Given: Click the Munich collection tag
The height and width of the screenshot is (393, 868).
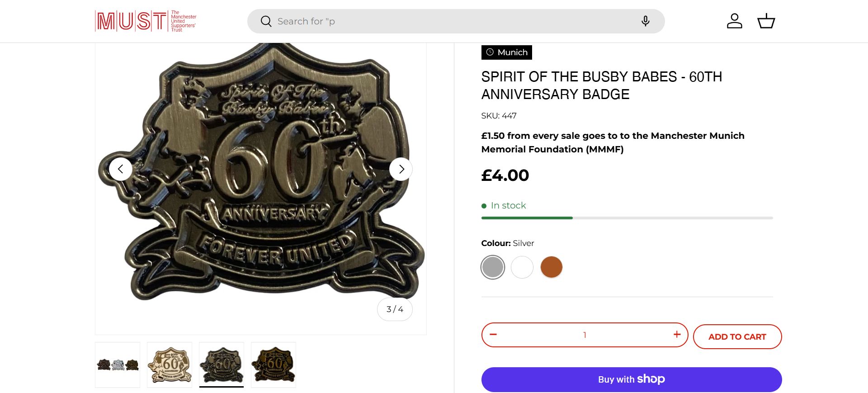Looking at the screenshot, I should point(507,52).
